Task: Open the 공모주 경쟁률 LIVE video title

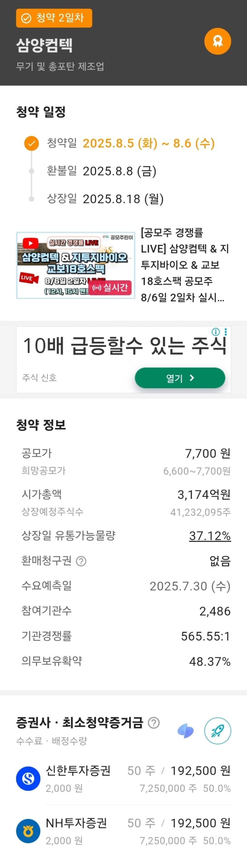Action: click(185, 265)
